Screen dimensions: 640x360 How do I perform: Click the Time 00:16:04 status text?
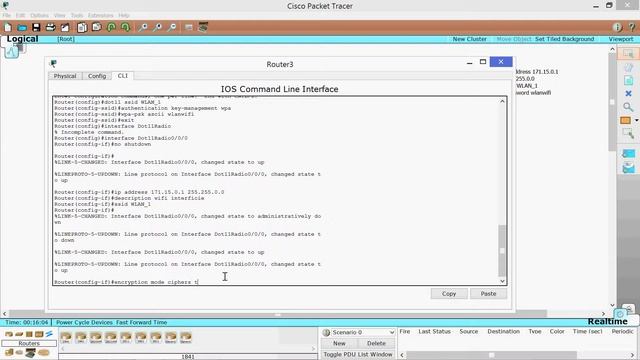click(x=27, y=322)
